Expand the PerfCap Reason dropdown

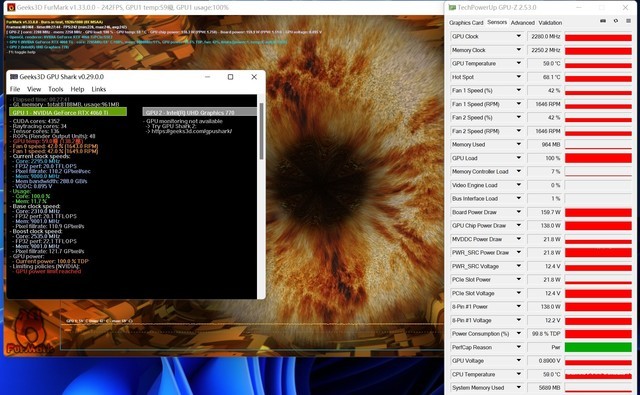pyautogui.click(x=518, y=347)
